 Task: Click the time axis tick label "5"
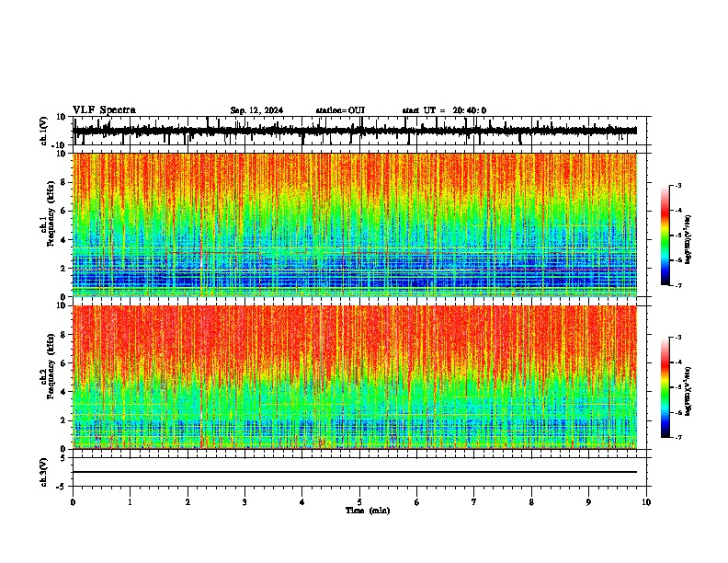tap(359, 502)
